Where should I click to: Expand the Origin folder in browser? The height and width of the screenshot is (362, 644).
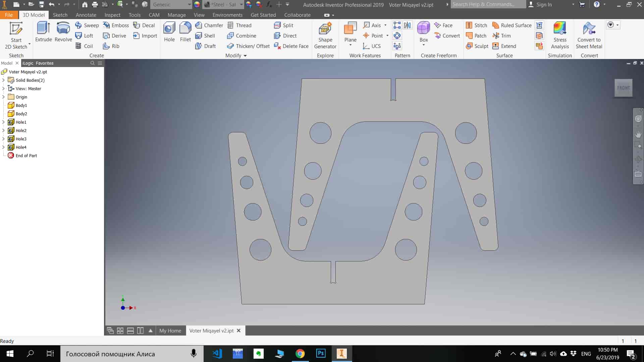4,97
